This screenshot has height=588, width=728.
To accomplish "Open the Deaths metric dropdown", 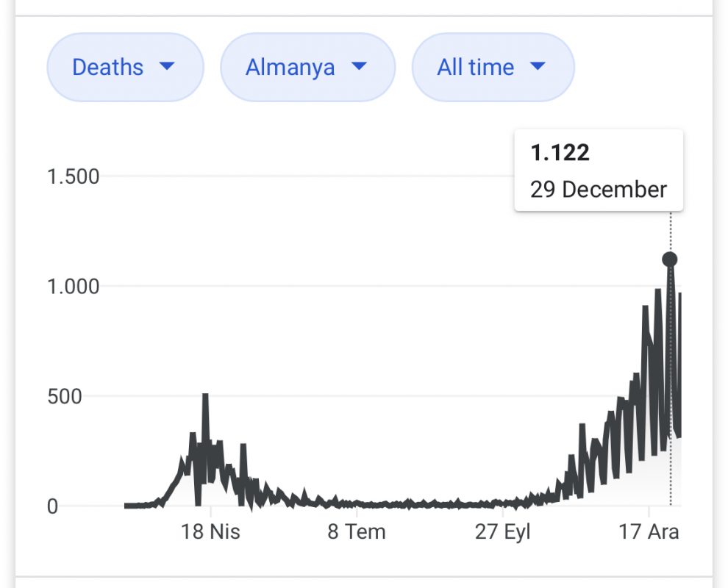I will pyautogui.click(x=124, y=68).
